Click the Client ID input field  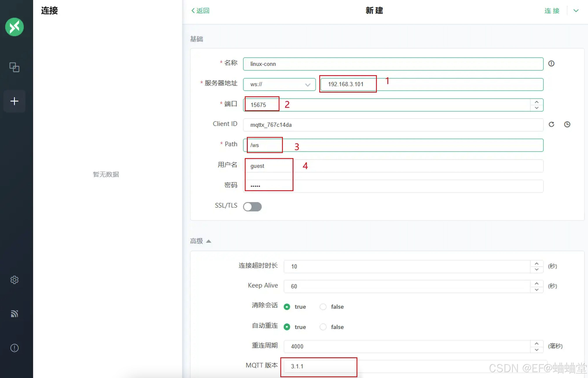click(x=393, y=125)
